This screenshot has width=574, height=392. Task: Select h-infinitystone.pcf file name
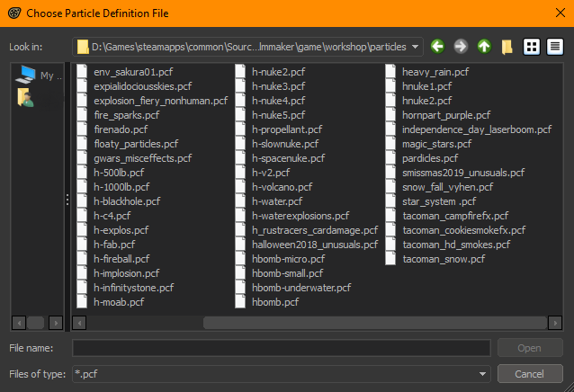pos(134,288)
